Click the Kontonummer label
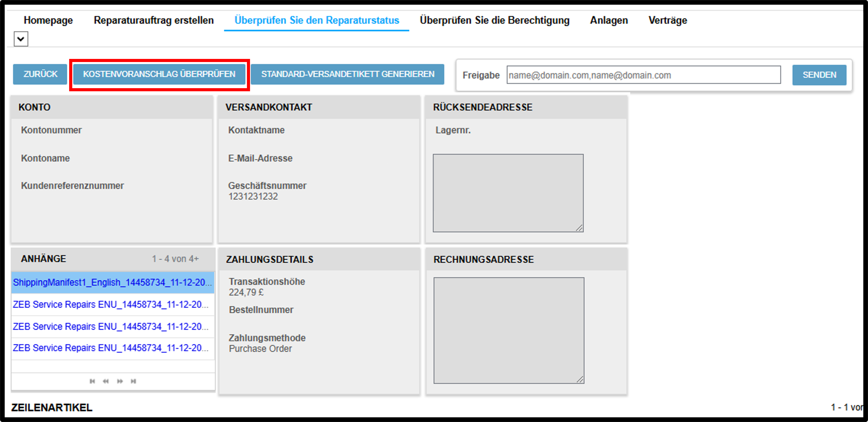The width and height of the screenshot is (868, 422). click(x=51, y=130)
